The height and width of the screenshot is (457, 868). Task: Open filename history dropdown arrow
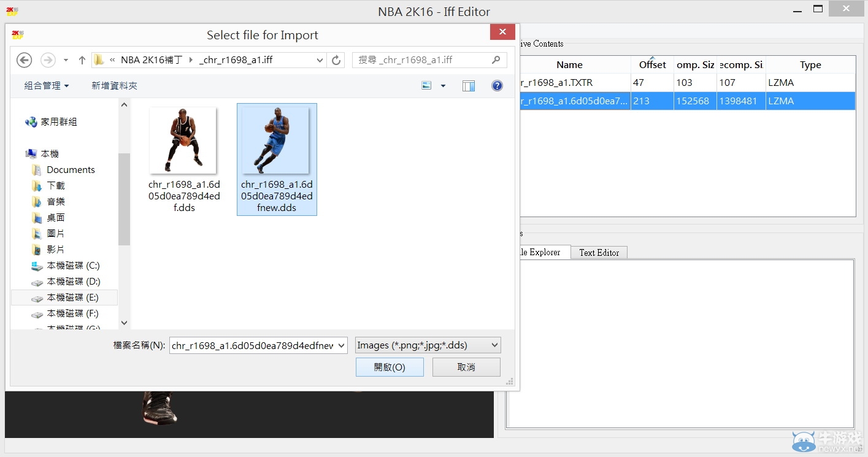tap(342, 345)
